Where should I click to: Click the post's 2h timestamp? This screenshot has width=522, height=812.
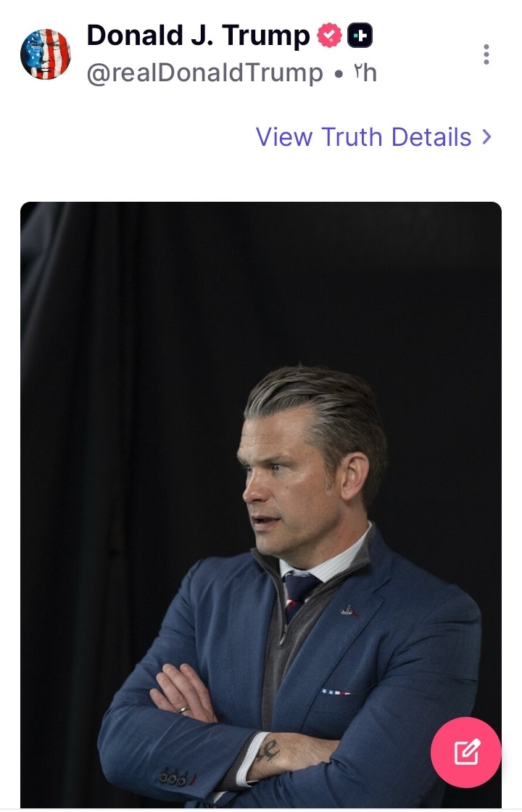point(365,73)
